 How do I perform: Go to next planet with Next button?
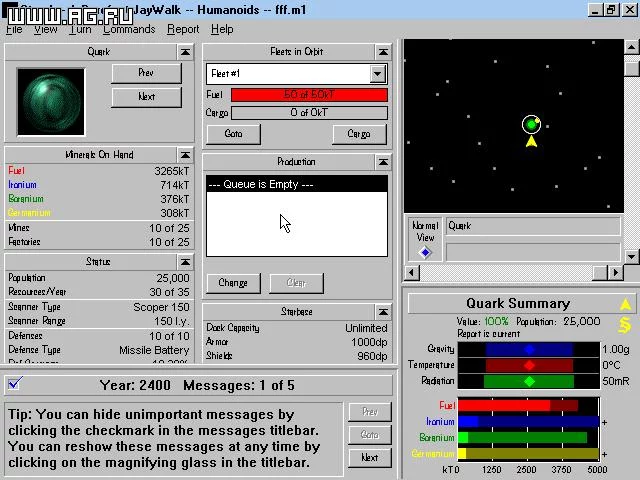(x=147, y=97)
